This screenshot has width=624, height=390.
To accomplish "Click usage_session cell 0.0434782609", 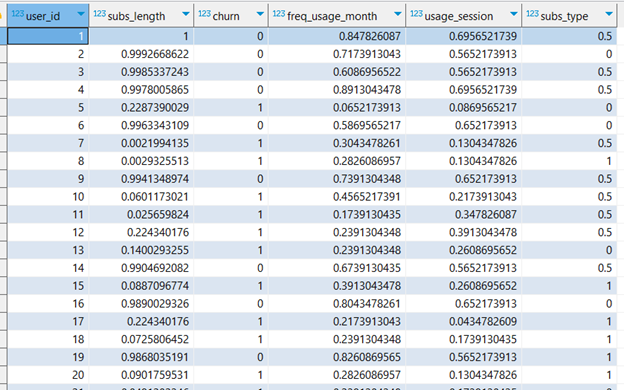I will point(464,322).
